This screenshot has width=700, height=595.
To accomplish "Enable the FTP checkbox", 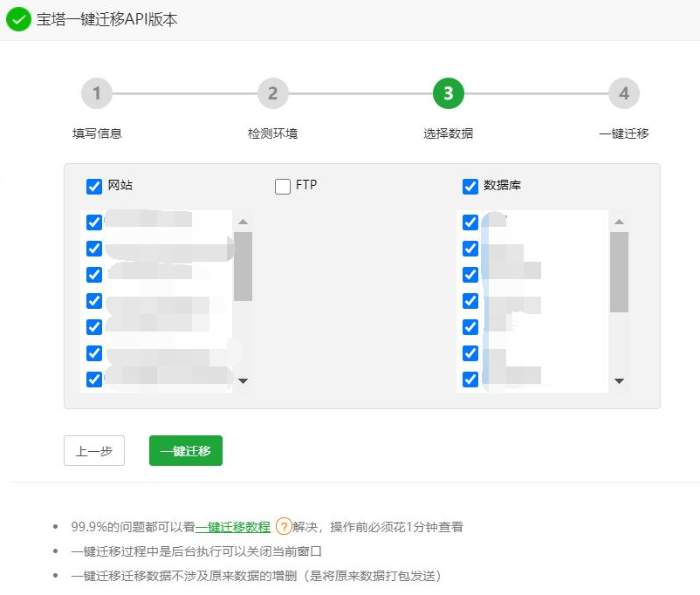I will click(283, 185).
